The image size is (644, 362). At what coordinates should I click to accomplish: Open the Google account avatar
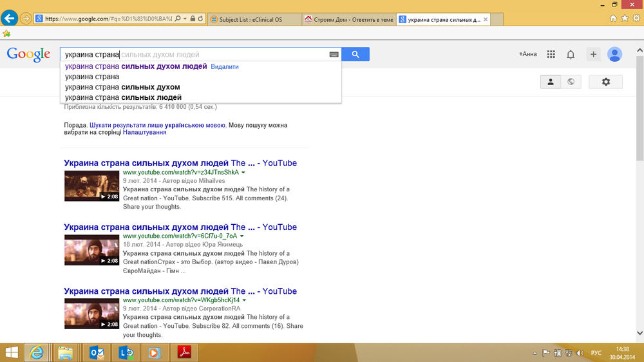(614, 54)
